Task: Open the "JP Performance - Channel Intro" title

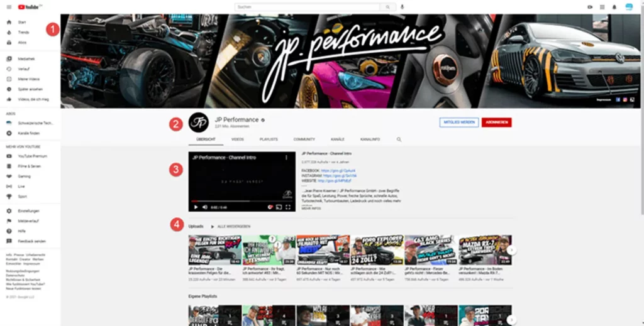Action: [326, 153]
